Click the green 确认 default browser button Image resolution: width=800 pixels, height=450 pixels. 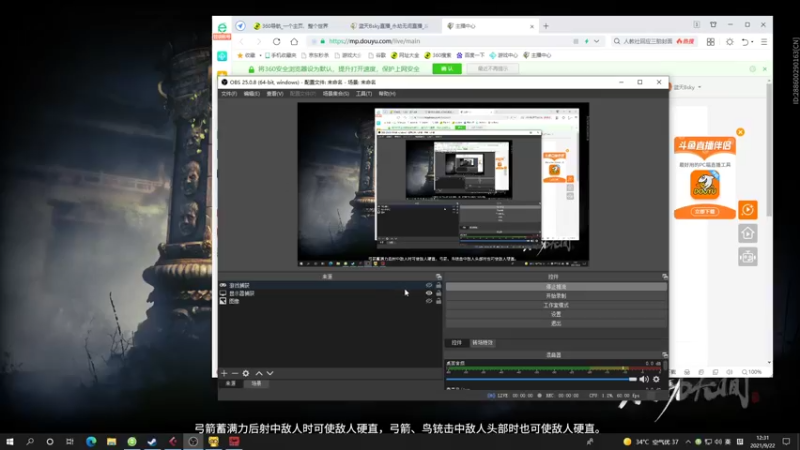[x=447, y=69]
